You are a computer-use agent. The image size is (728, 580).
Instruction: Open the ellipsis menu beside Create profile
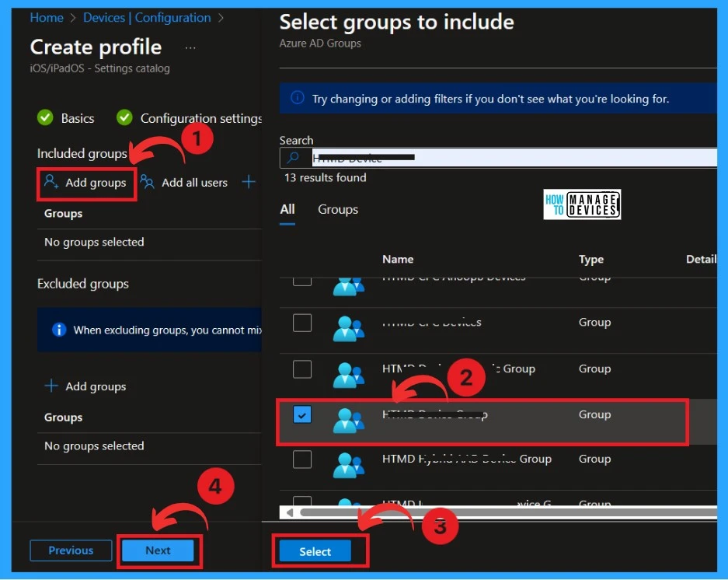tap(190, 48)
